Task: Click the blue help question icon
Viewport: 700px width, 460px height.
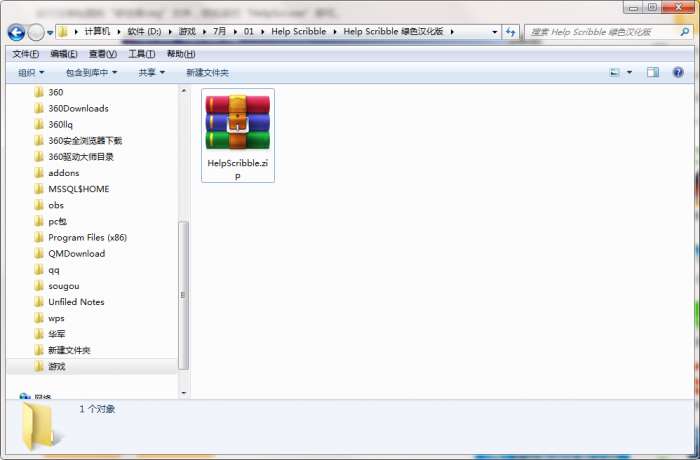Action: [x=678, y=72]
